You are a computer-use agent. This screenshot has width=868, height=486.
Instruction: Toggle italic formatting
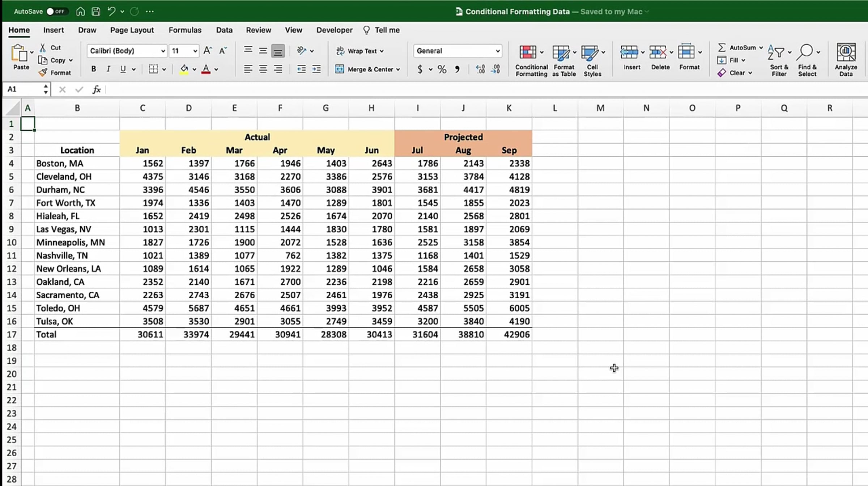coord(108,69)
